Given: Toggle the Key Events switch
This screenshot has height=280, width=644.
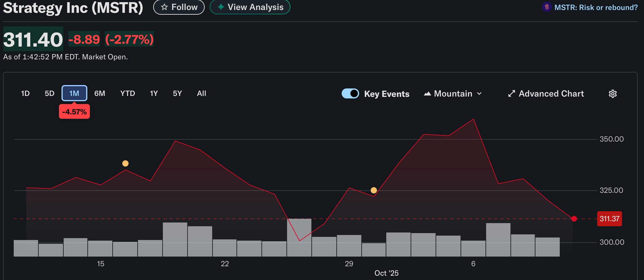Looking at the screenshot, I should (350, 93).
